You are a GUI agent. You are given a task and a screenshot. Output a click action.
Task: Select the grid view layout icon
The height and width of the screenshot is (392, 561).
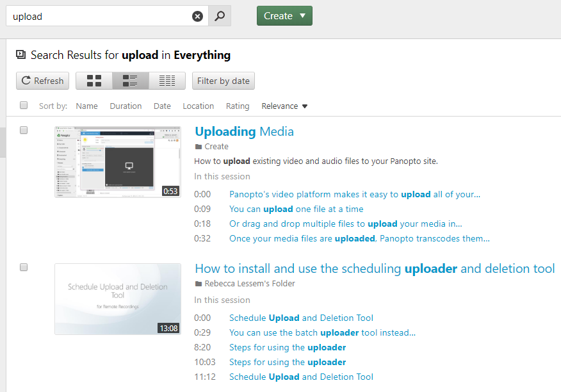pyautogui.click(x=93, y=81)
